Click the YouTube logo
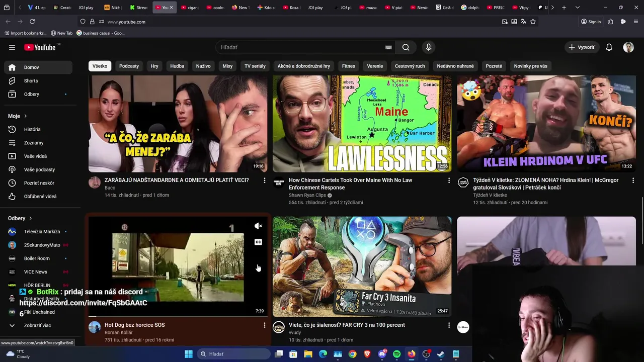644x362 pixels. 40,47
